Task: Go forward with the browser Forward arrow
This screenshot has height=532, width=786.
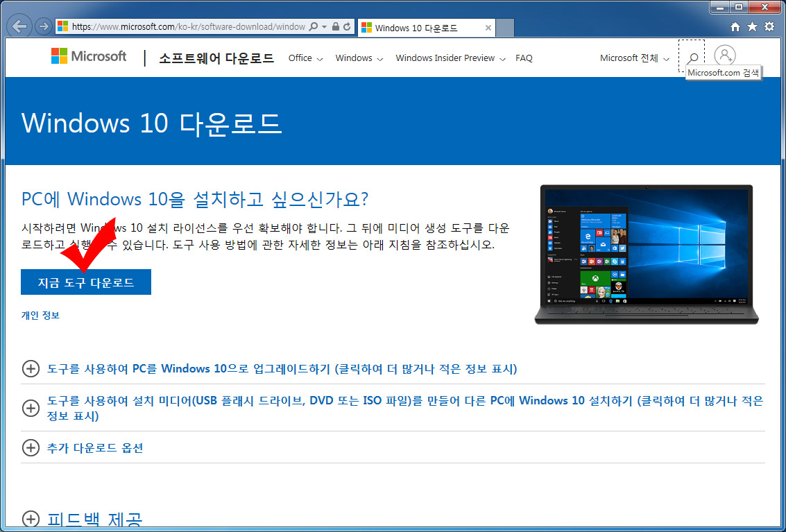Action: [44, 26]
